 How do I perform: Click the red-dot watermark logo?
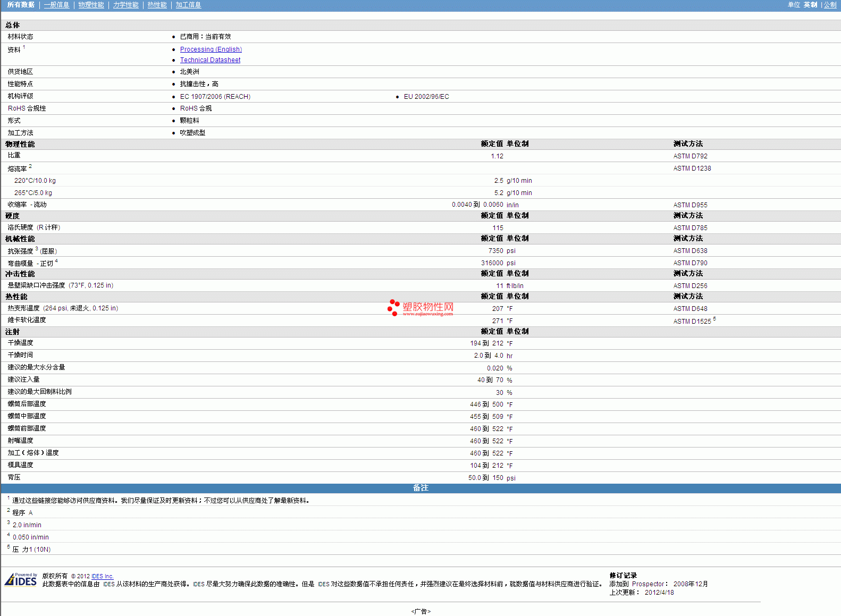coord(393,307)
